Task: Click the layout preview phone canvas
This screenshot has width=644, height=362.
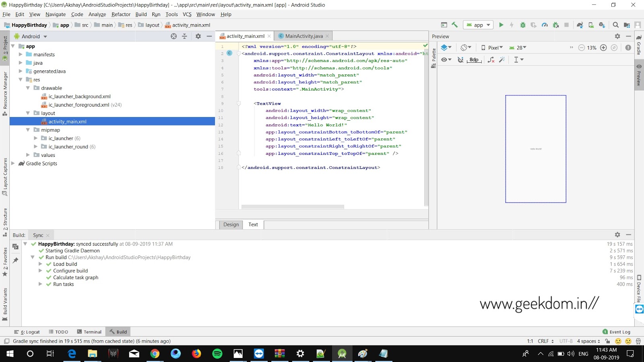Action: 536,149
